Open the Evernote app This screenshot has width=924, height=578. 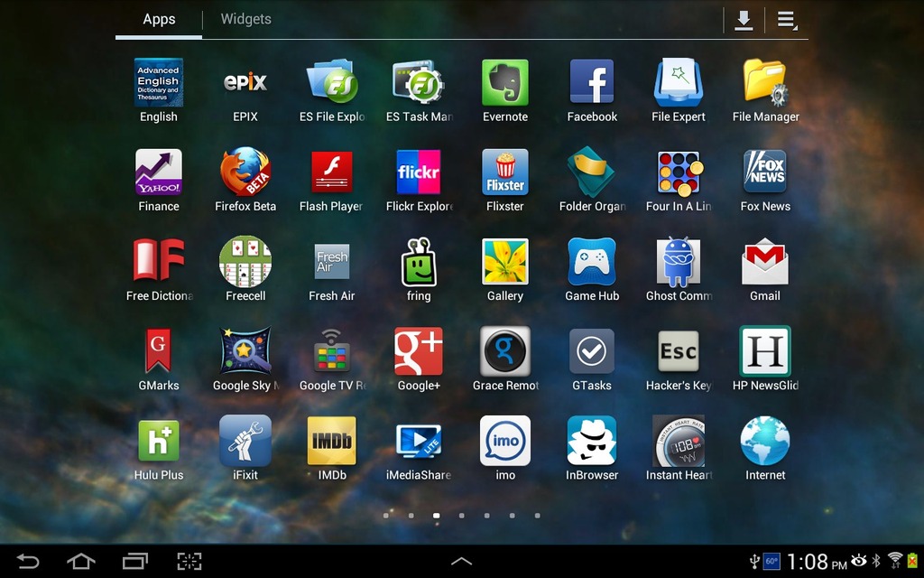tap(505, 82)
